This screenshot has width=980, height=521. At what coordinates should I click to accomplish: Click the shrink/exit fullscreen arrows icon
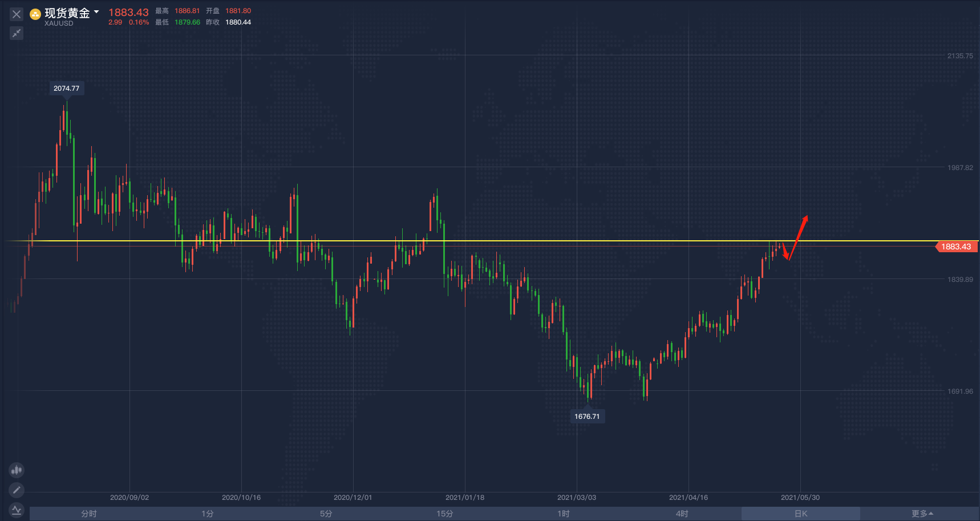pos(17,33)
